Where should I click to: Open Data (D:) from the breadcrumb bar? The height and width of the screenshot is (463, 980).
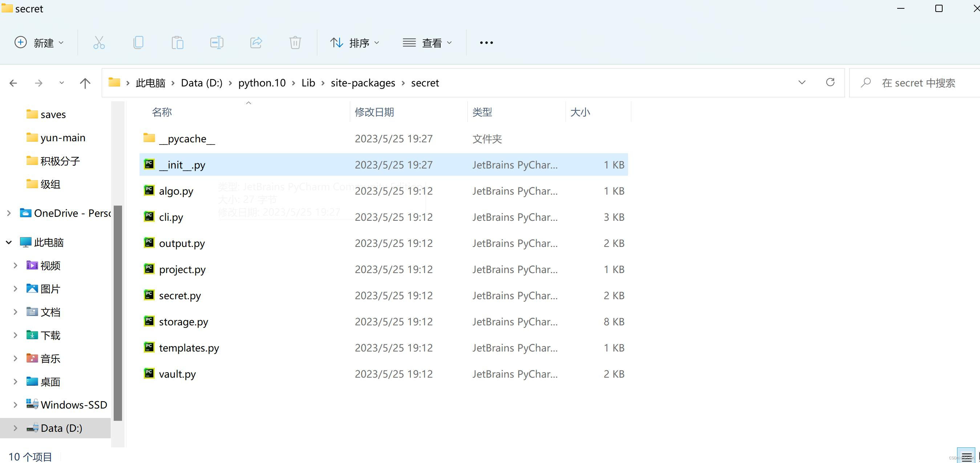coord(201,82)
